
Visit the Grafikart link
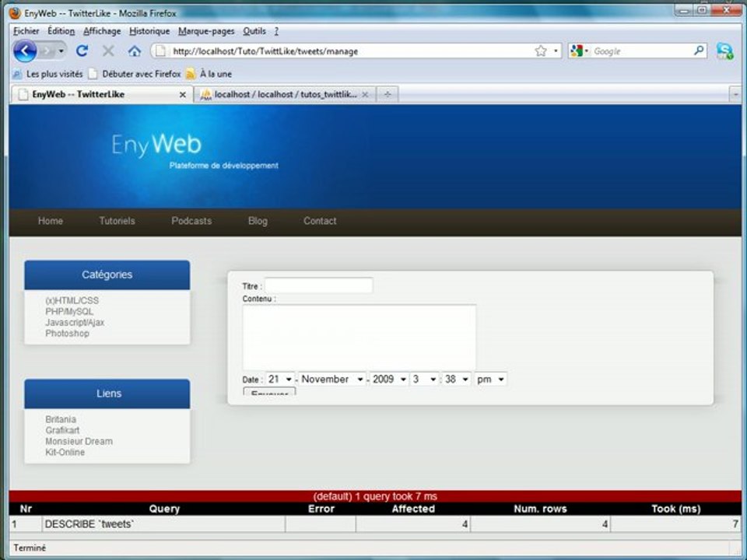(62, 430)
